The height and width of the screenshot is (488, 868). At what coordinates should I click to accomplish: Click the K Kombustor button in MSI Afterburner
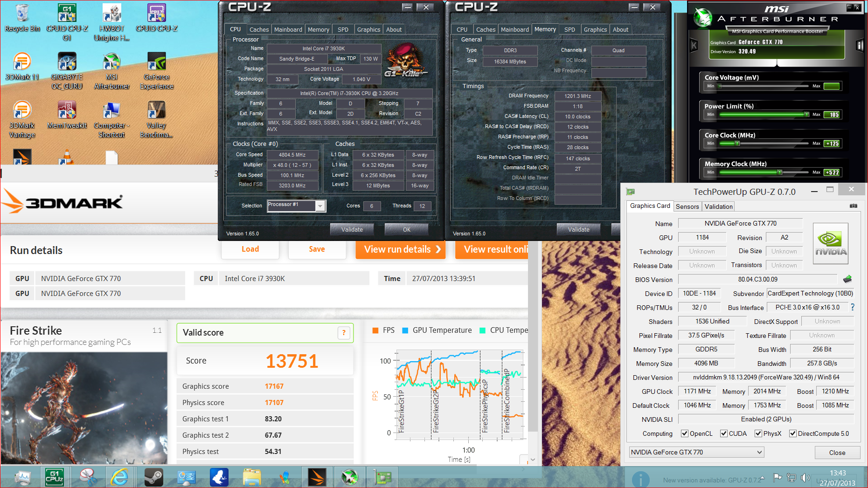click(x=694, y=45)
